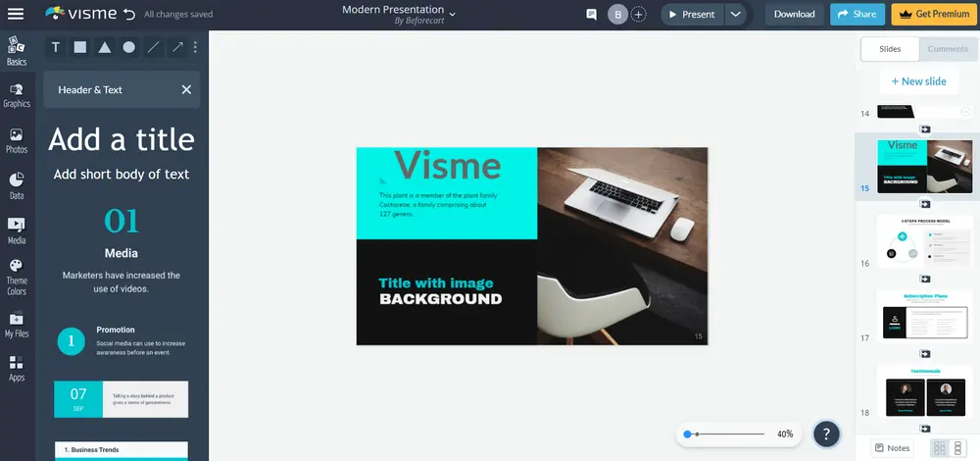Insert 'Add short body of text' preset

pyautogui.click(x=122, y=175)
